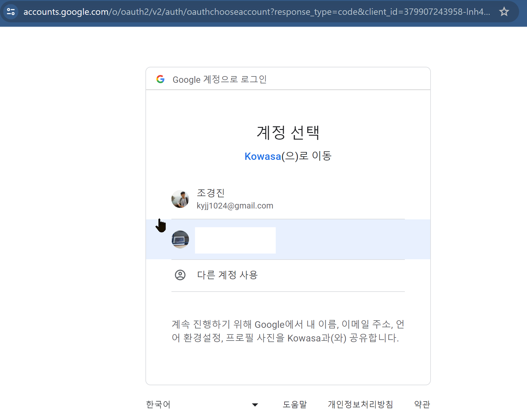Open the 도움말 help link
527x420 pixels.
(x=295, y=404)
